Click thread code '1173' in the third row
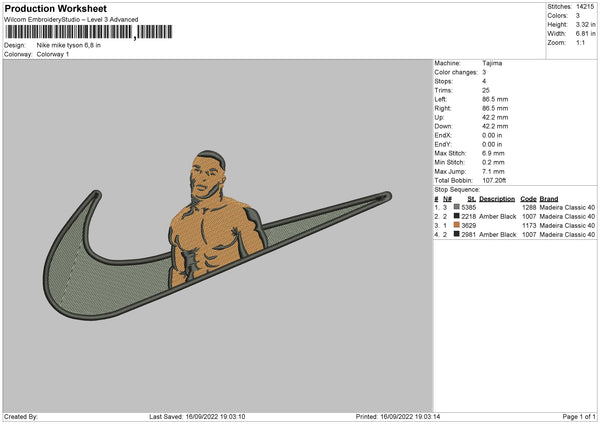 pos(529,225)
